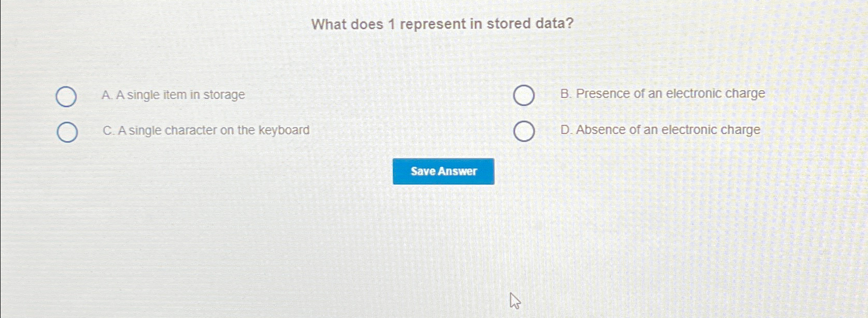
Task: Click the question title text
Action: point(441,24)
